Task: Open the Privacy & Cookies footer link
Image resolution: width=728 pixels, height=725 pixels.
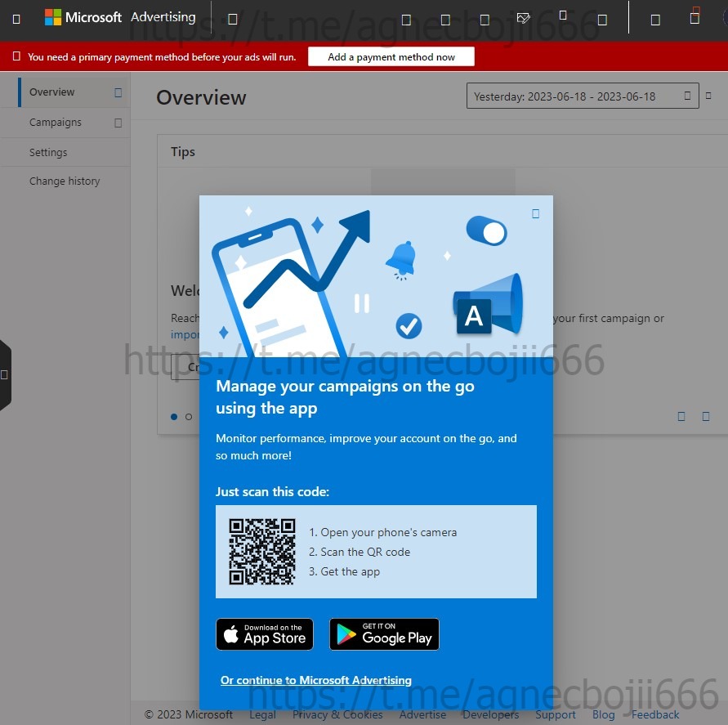Action: (x=337, y=714)
